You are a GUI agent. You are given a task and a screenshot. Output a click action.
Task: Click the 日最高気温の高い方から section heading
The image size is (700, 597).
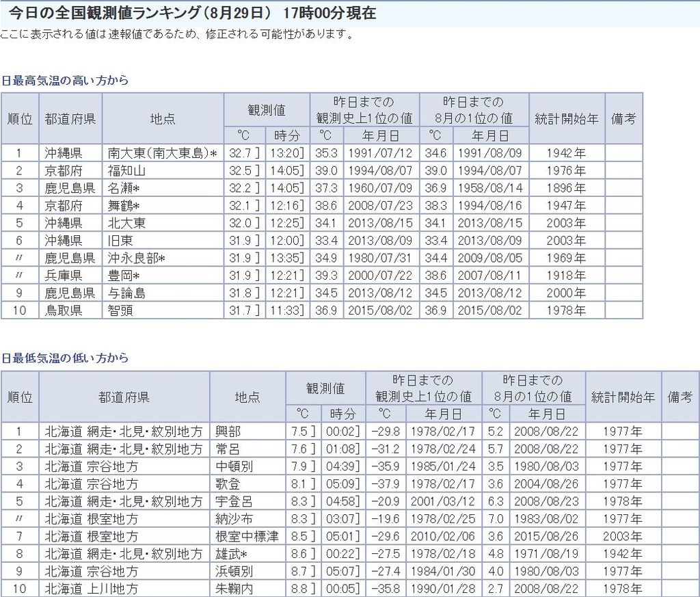click(x=65, y=80)
